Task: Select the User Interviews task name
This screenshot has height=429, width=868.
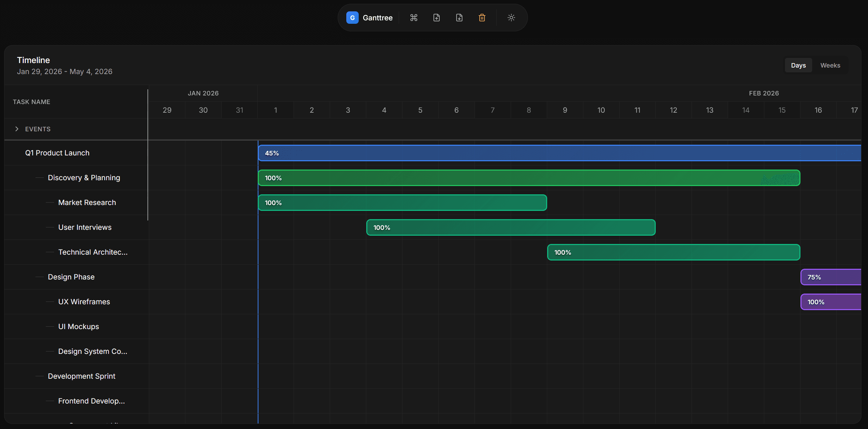Action: pyautogui.click(x=84, y=227)
